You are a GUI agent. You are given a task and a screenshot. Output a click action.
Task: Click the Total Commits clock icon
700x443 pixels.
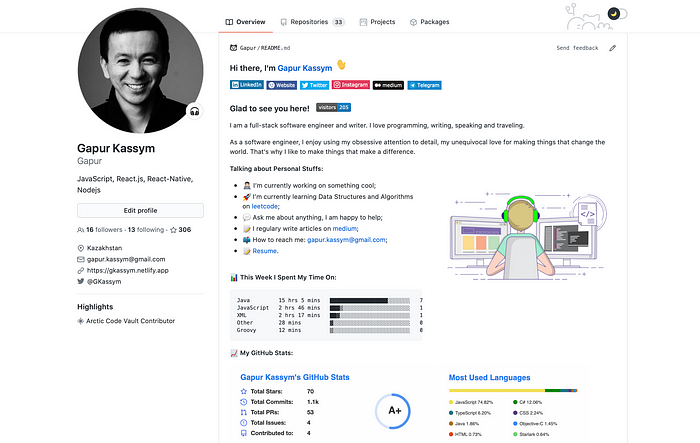point(243,402)
